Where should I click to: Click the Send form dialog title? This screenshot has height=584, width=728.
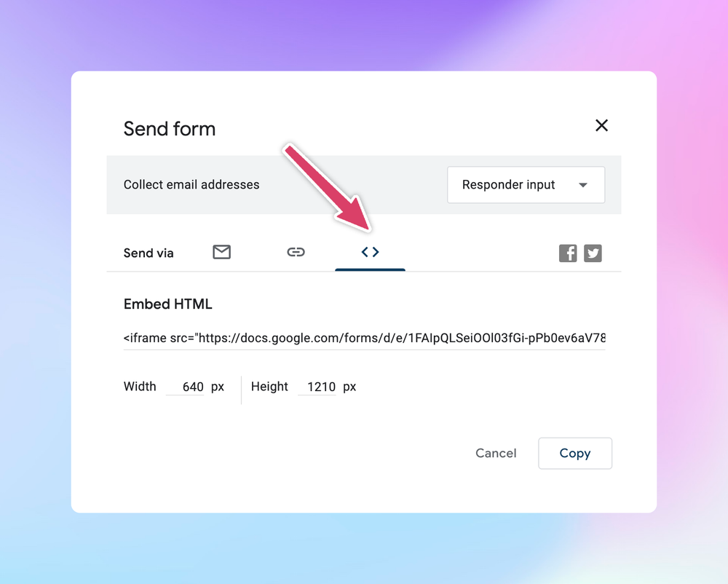(x=170, y=129)
